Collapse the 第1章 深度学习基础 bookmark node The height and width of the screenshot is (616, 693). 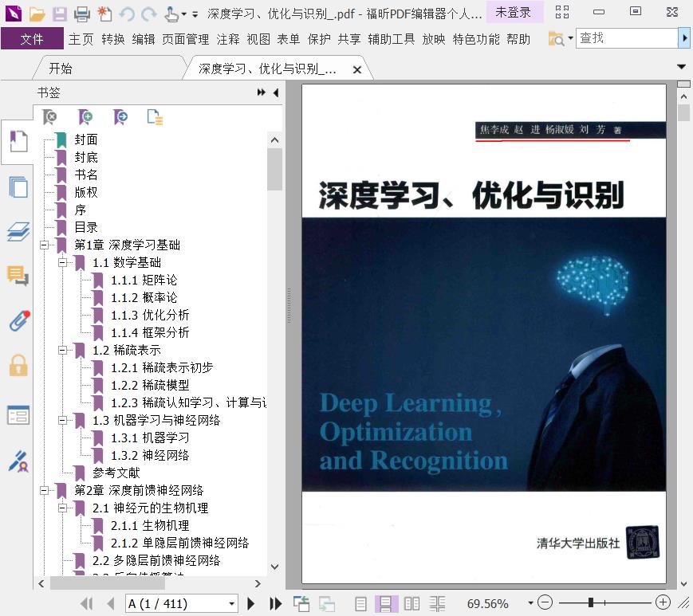point(44,245)
